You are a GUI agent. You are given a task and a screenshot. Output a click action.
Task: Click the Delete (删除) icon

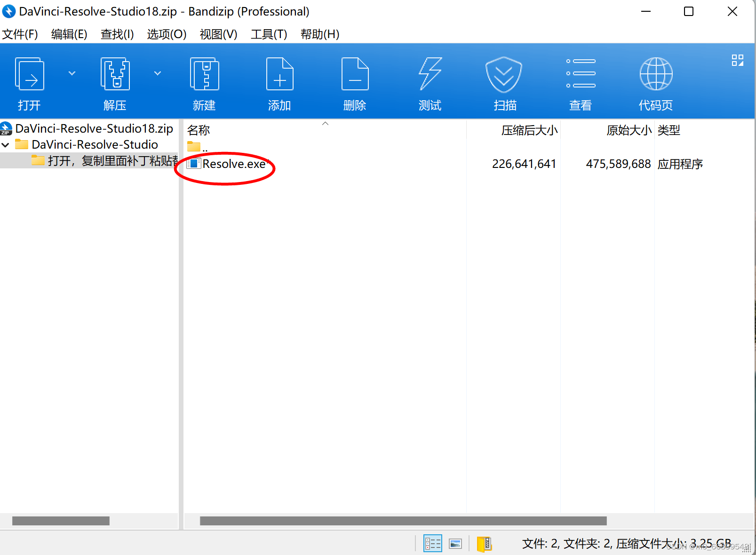pos(355,74)
